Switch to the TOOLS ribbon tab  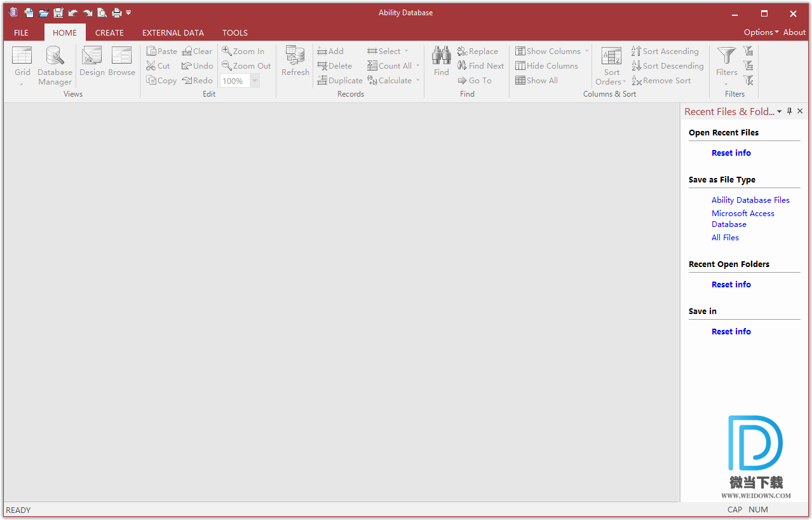coord(235,32)
